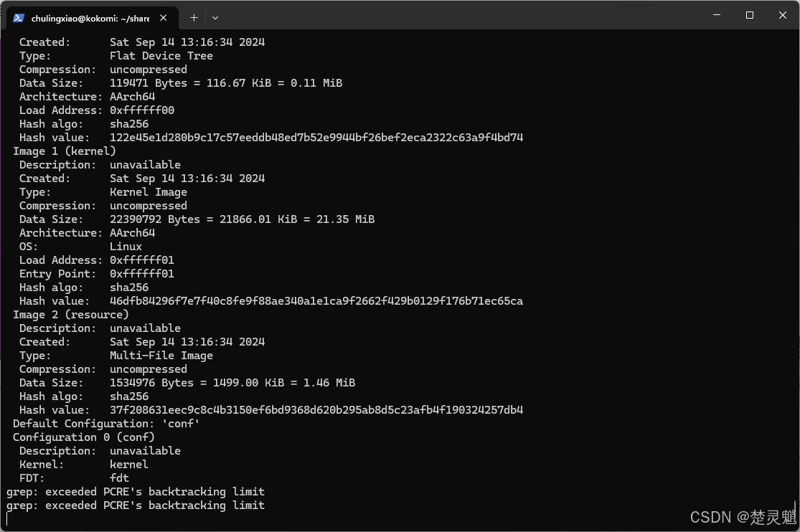This screenshot has width=800, height=532.
Task: Click the 'Default Configuration: conf' line
Action: click(106, 424)
